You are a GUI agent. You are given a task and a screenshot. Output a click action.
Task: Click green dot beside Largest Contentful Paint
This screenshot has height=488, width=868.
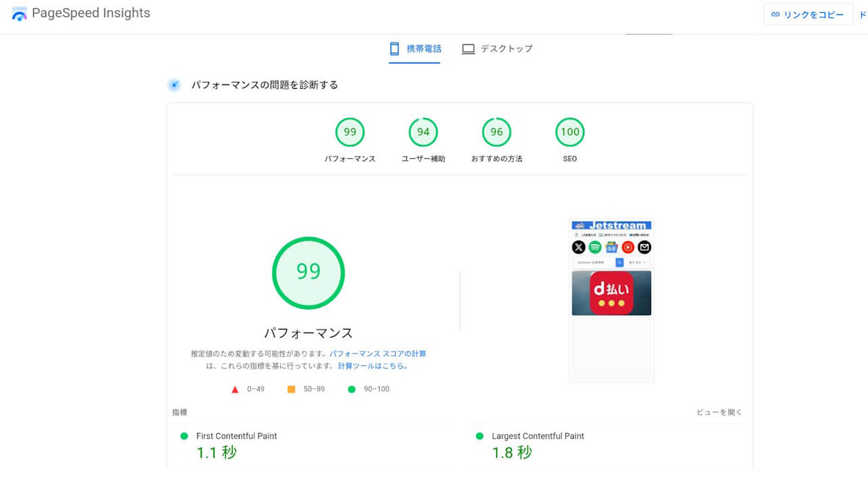[479, 436]
